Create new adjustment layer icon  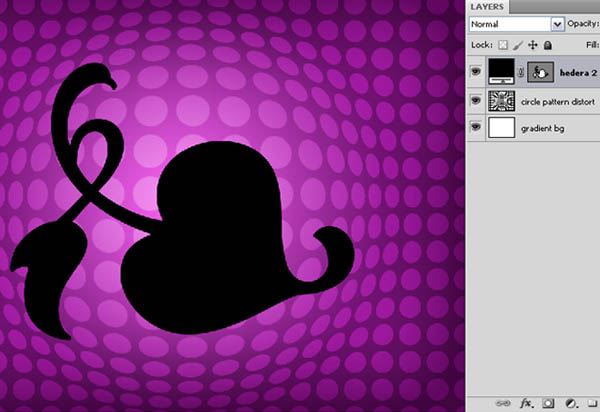[x=570, y=403]
